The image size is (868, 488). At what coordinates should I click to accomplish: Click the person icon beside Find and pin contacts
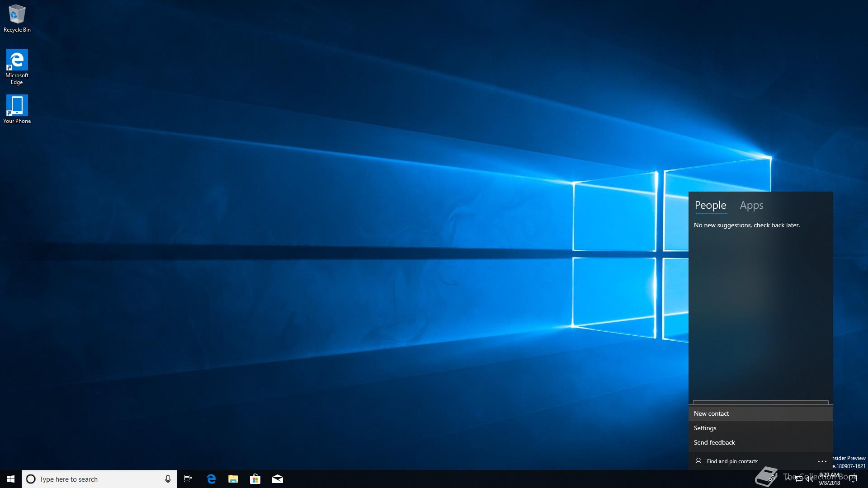tap(698, 461)
